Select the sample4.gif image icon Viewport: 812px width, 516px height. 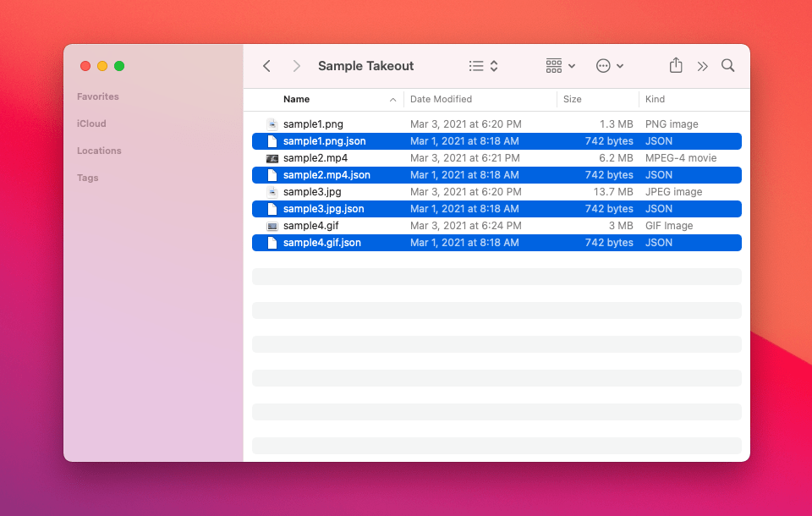tap(272, 226)
